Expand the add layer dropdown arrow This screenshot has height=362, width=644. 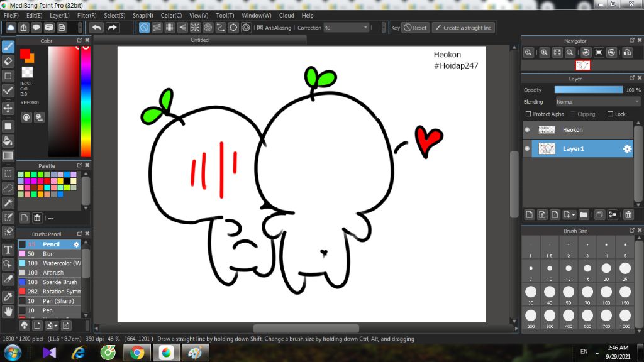coord(574,215)
